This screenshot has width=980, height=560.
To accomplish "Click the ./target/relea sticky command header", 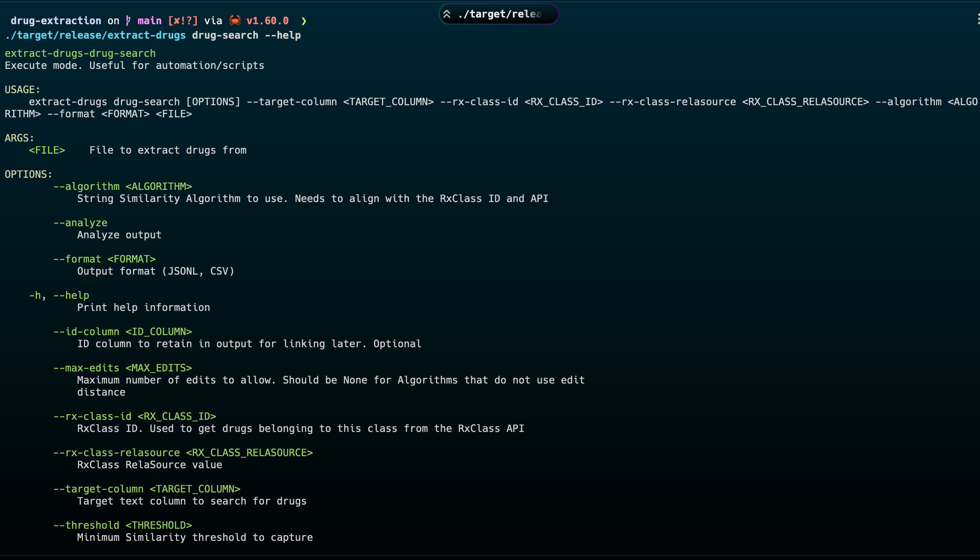I will pos(499,14).
